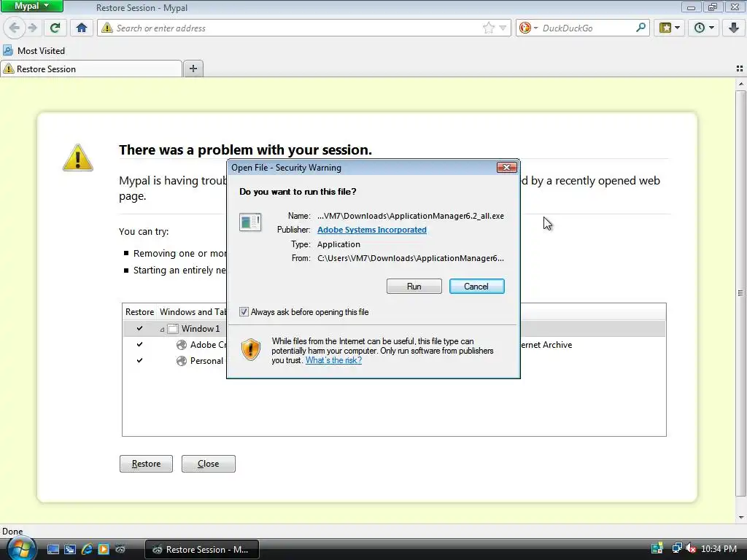Open the Most Visited bookmarks folder
This screenshot has height=560, width=747.
coord(34,50)
